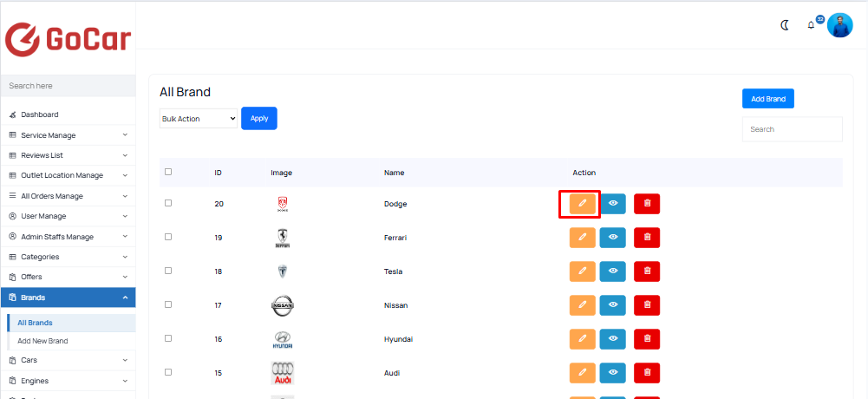Click the blue eye icon for Hyundai

613,338
